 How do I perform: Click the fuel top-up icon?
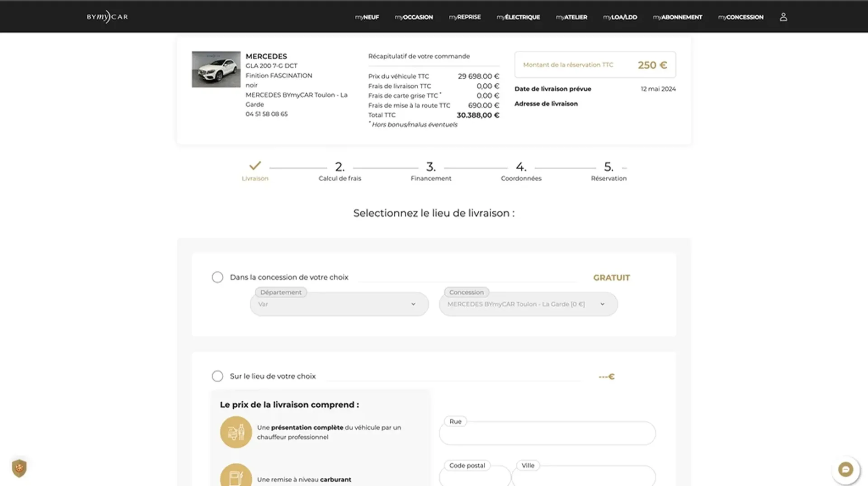(236, 475)
